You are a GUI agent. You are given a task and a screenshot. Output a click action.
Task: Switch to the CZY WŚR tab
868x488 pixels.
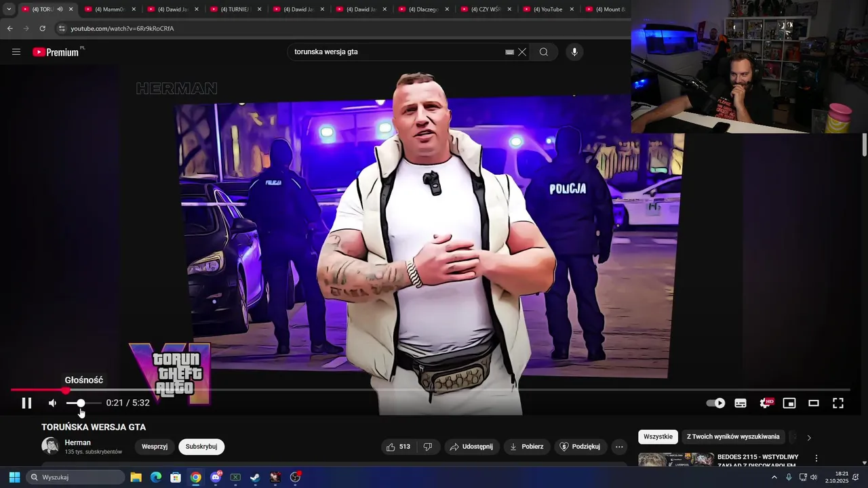tap(484, 9)
